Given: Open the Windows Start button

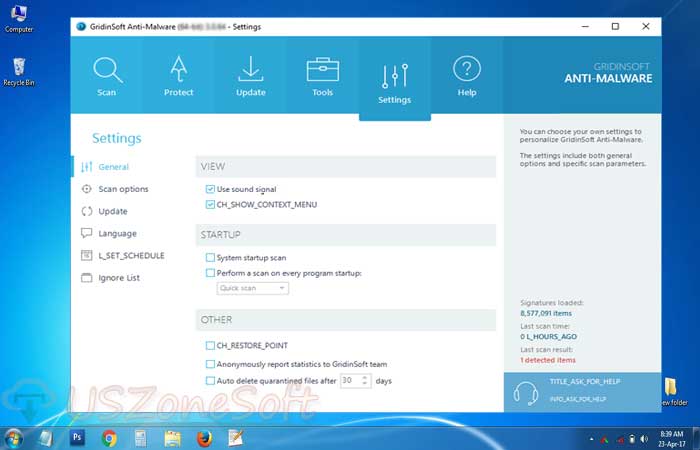Looking at the screenshot, I should point(13,438).
